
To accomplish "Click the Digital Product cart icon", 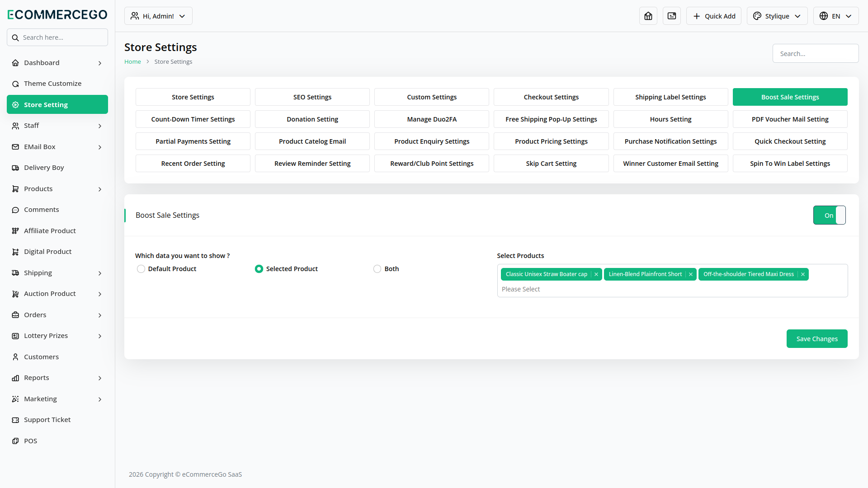I will point(15,252).
